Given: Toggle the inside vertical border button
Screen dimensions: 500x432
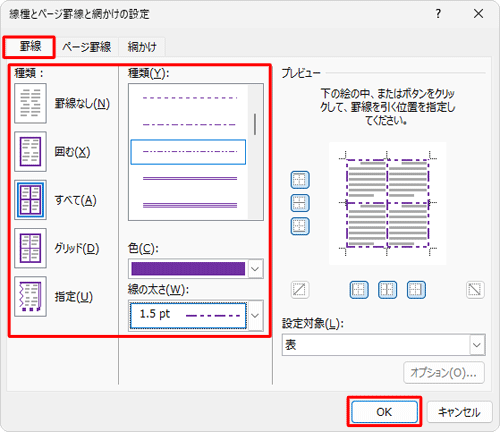Looking at the screenshot, I should point(387,290).
